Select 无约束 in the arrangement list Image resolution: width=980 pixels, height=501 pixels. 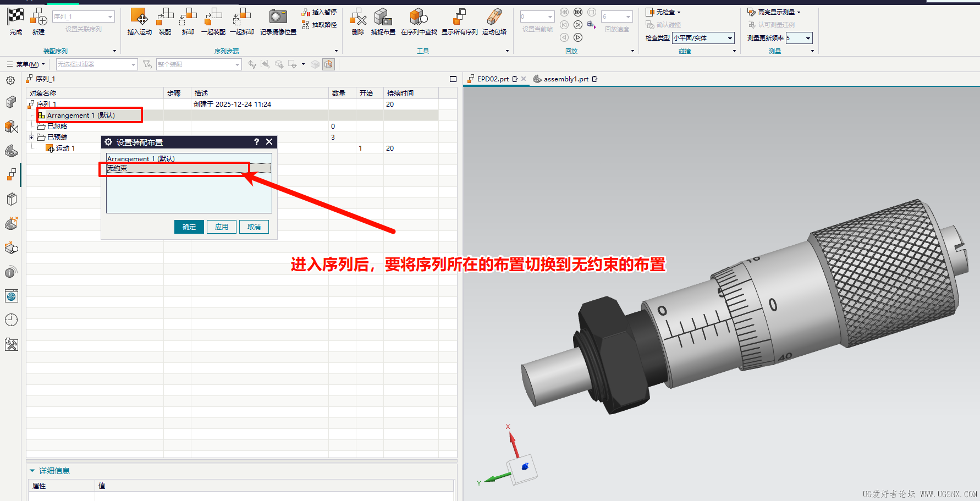(x=189, y=168)
